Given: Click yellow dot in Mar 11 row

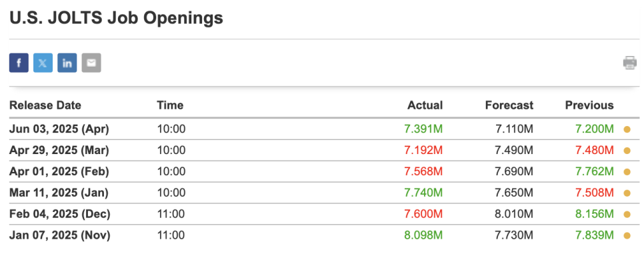Looking at the screenshot, I should tap(627, 193).
